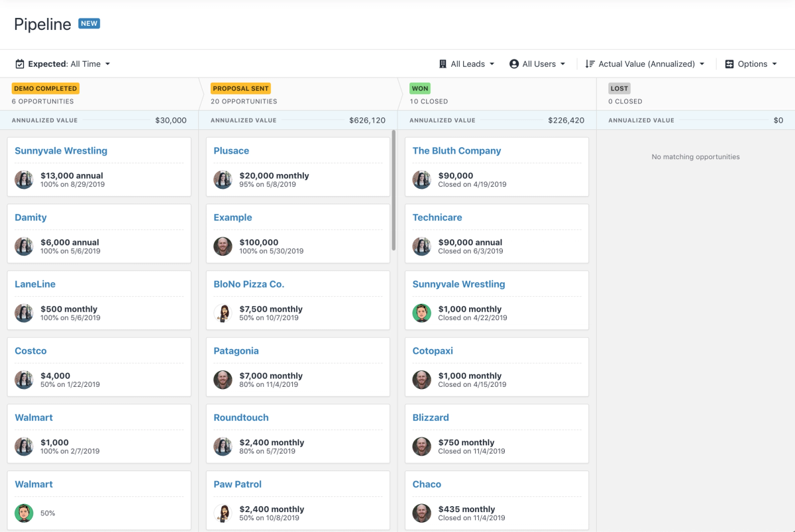795x532 pixels.
Task: Open the Patagonia lead
Action: pos(236,350)
